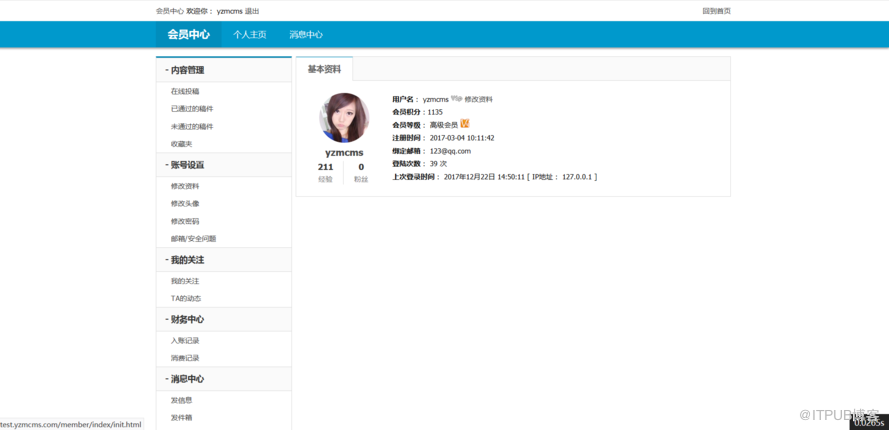889x430 pixels.
Task: Open 发件箱 in sidebar
Action: tap(181, 418)
